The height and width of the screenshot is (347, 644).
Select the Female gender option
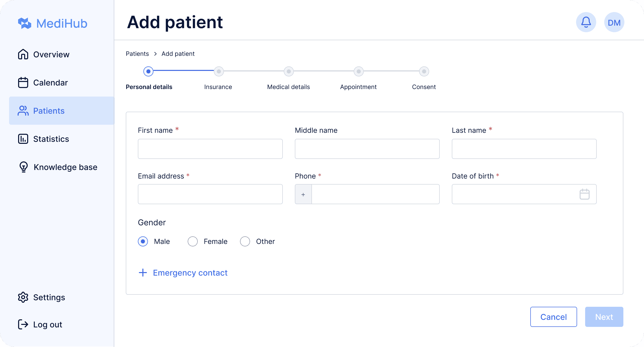[x=193, y=241]
